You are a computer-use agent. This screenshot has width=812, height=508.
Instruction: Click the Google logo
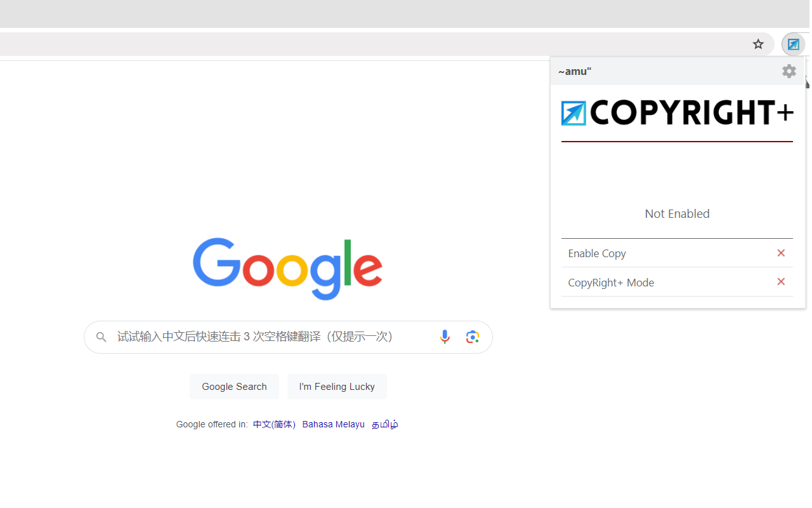(x=288, y=269)
